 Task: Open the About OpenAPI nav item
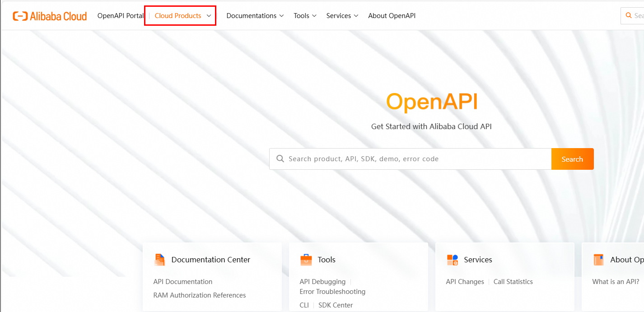(x=392, y=16)
